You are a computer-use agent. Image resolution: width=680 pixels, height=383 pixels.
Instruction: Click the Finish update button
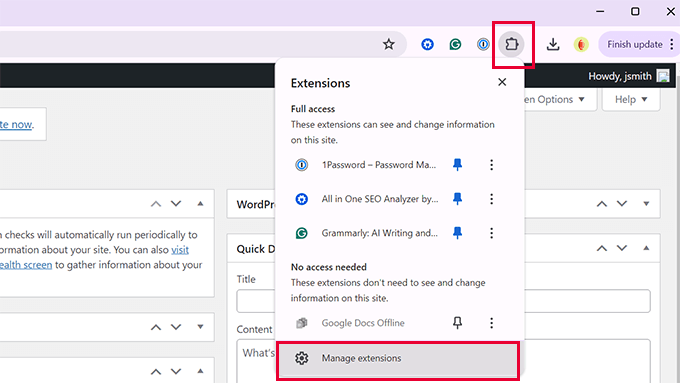pos(634,44)
